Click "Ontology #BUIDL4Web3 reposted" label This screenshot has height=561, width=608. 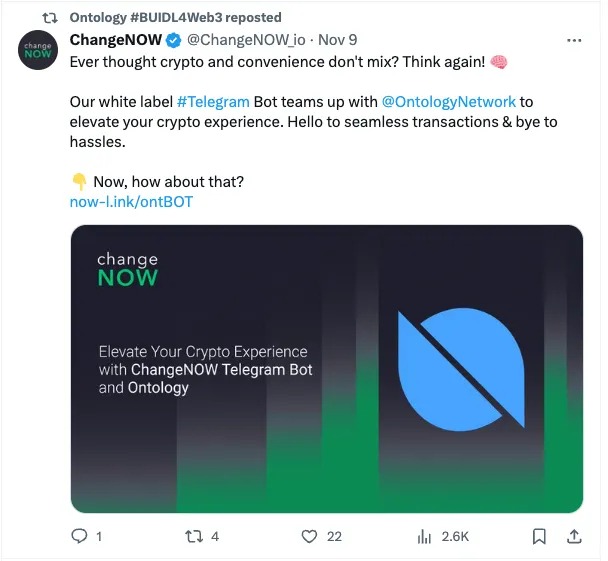[175, 17]
